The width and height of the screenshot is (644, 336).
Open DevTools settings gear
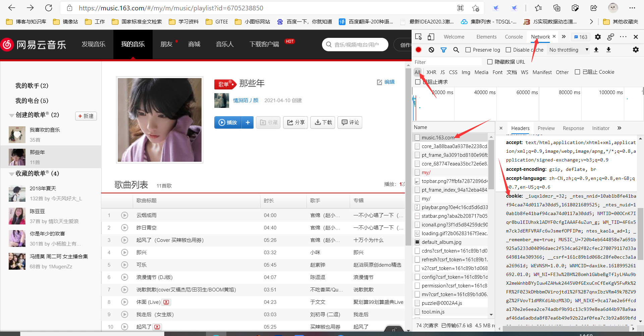click(598, 37)
